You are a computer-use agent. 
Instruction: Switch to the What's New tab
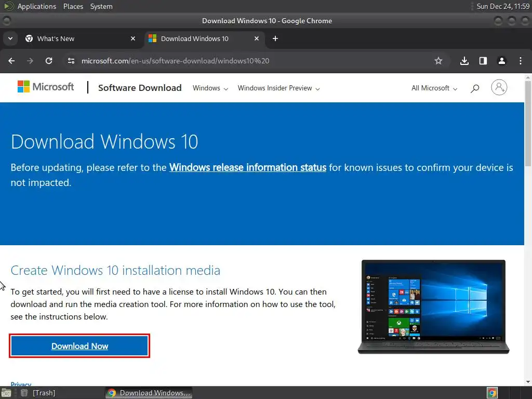[x=80, y=38]
